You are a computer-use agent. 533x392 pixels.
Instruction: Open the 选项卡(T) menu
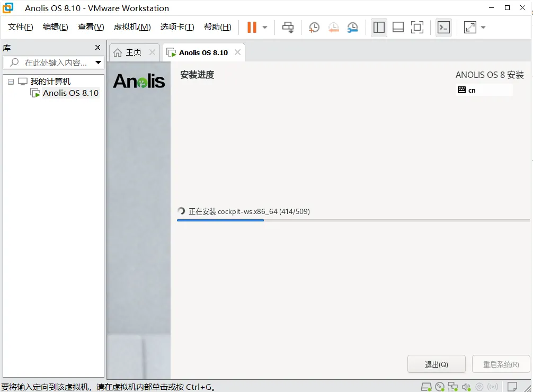177,27
